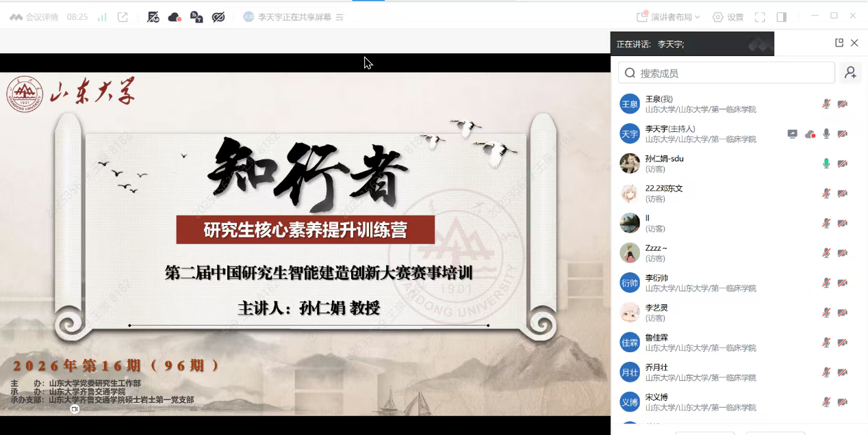Click 李天宇's microphone icon
Screen dimensions: 868x435
[x=826, y=134]
